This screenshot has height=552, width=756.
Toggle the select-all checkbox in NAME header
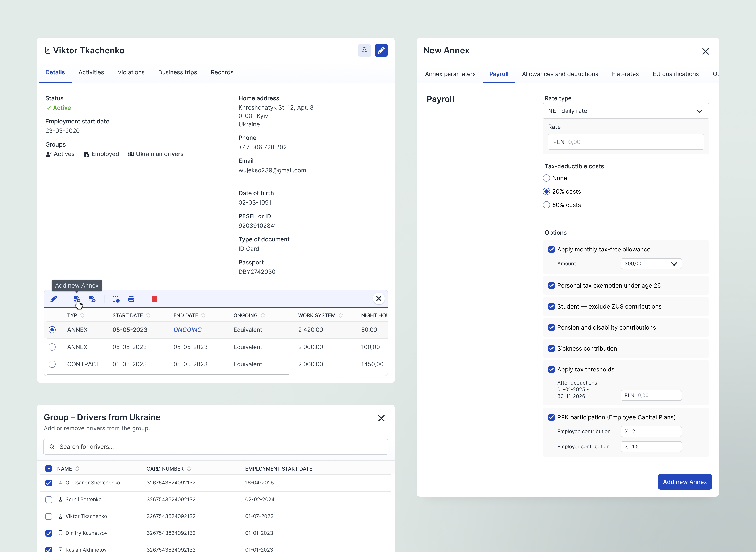pyautogui.click(x=49, y=468)
